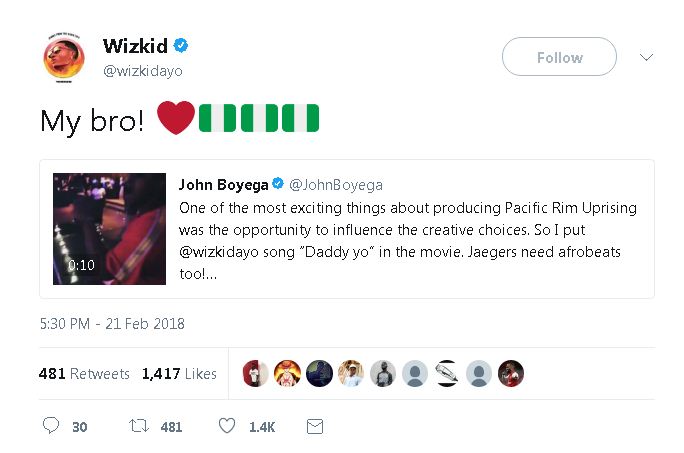Open the @wizkidayo handle link

(x=143, y=71)
